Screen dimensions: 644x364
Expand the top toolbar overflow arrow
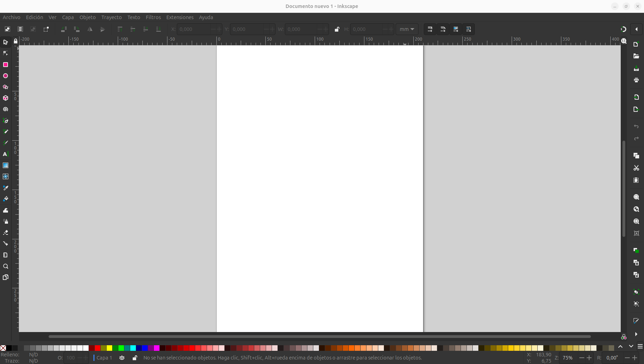pos(636,29)
